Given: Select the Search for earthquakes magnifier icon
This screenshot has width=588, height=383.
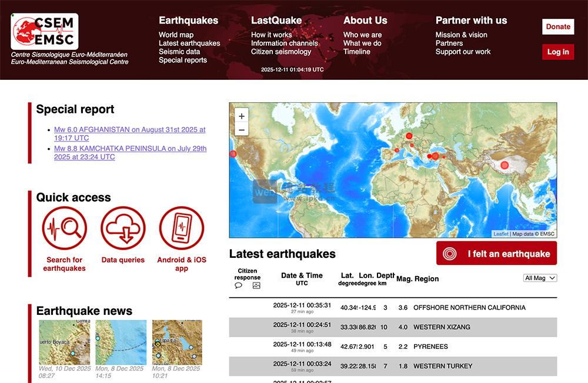Looking at the screenshot, I should pyautogui.click(x=64, y=228).
